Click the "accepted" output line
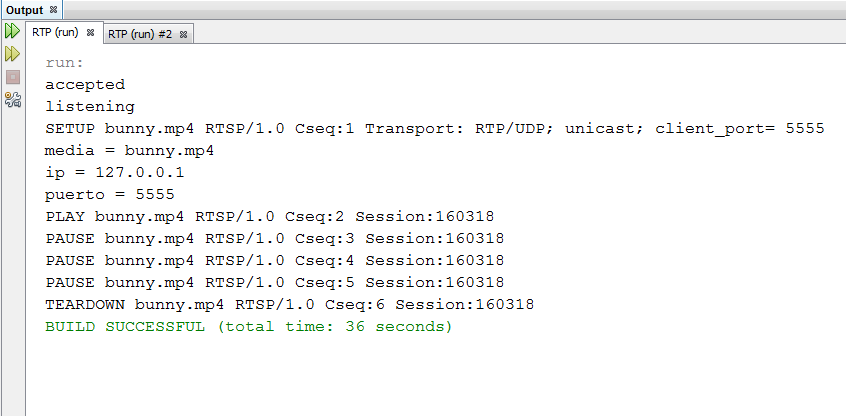 click(x=85, y=85)
